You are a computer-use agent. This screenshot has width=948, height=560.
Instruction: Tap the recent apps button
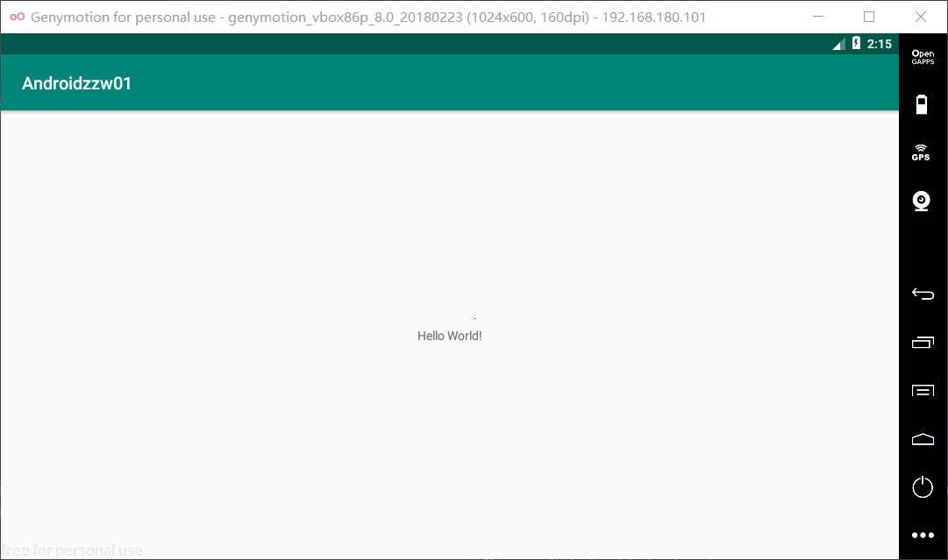[923, 342]
